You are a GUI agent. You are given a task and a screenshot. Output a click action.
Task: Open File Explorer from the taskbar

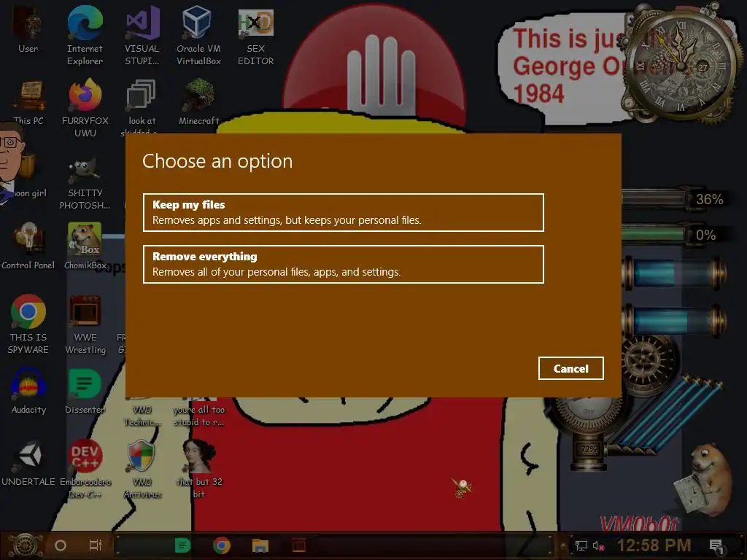click(260, 545)
